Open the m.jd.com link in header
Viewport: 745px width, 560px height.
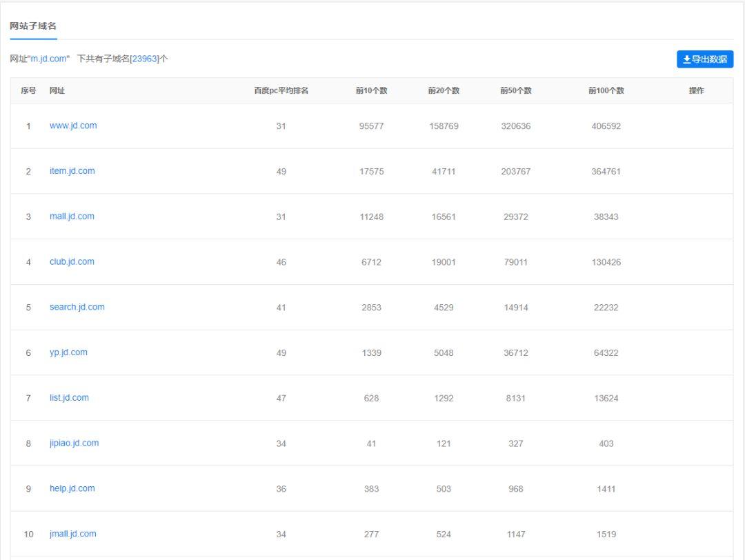coord(48,59)
